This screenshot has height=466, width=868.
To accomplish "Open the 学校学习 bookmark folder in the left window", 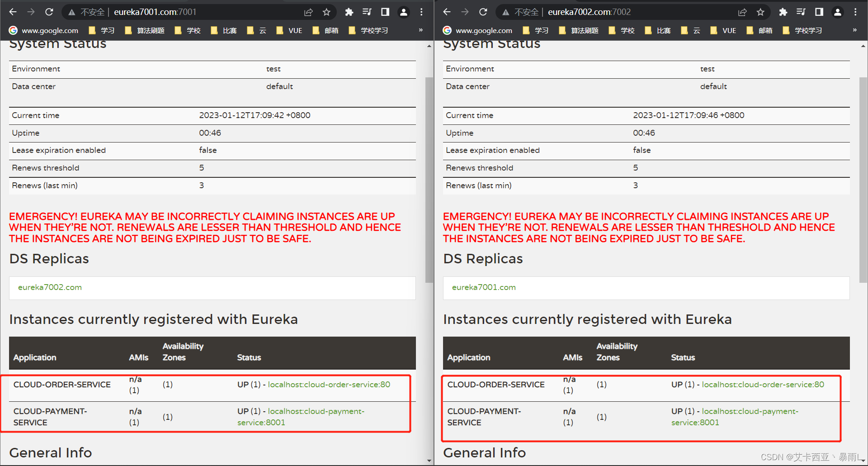I will click(x=368, y=30).
